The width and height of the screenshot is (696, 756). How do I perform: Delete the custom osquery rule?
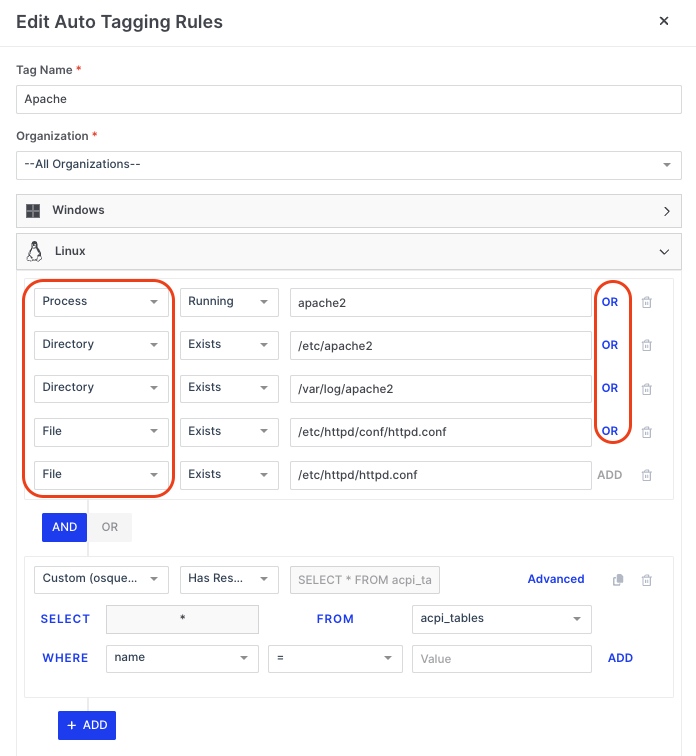coord(646,580)
